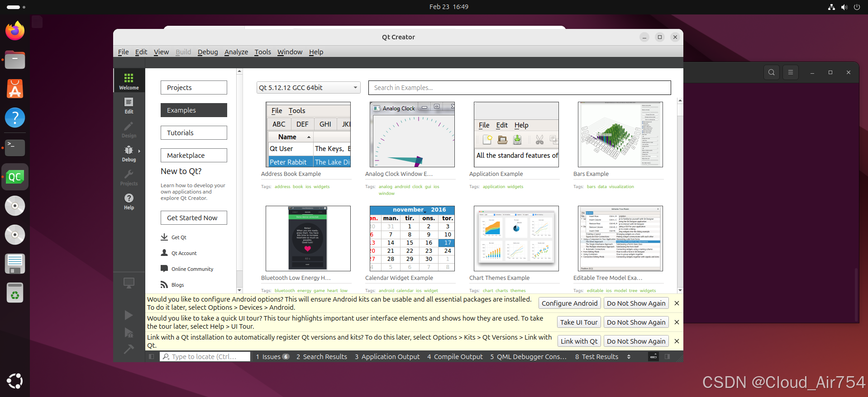Open Ubuntu Software from the dock
Image resolution: width=868 pixels, height=397 pixels.
tap(15, 89)
